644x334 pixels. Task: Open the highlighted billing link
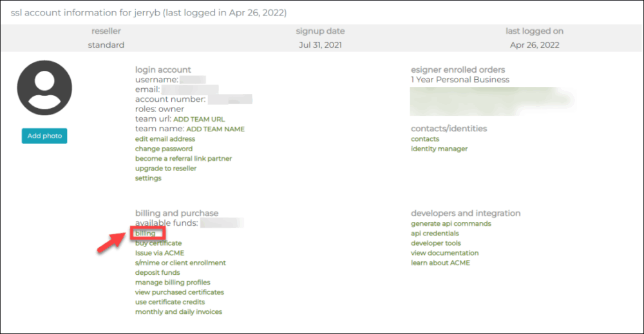pyautogui.click(x=146, y=233)
